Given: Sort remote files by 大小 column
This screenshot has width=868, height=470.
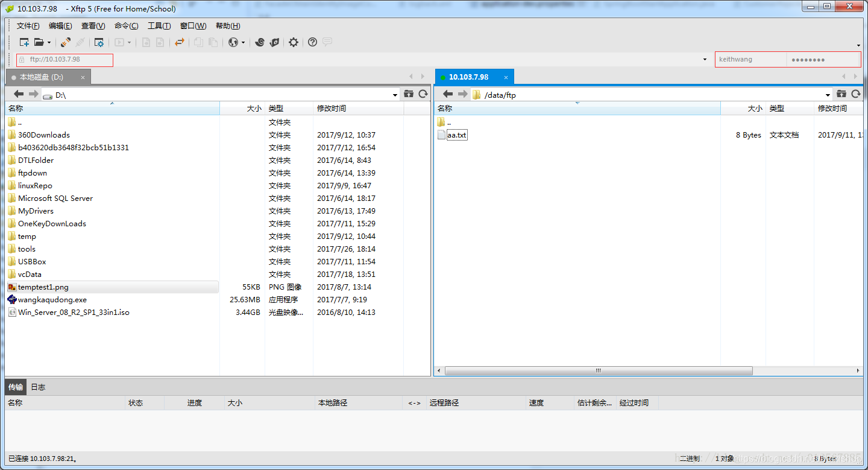Looking at the screenshot, I should tap(743, 109).
